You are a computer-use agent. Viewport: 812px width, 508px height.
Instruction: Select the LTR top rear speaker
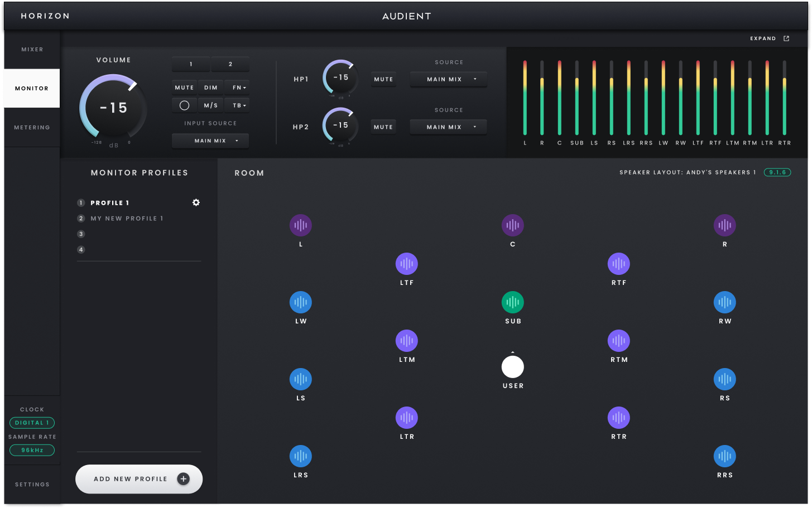pos(407,418)
